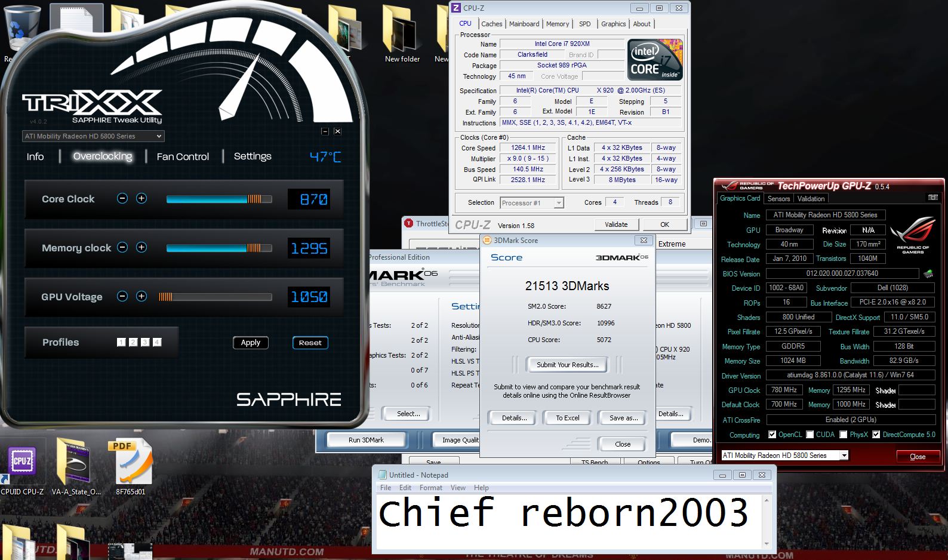Select TRIXX profile slot 4
The width and height of the screenshot is (948, 560).
click(157, 342)
